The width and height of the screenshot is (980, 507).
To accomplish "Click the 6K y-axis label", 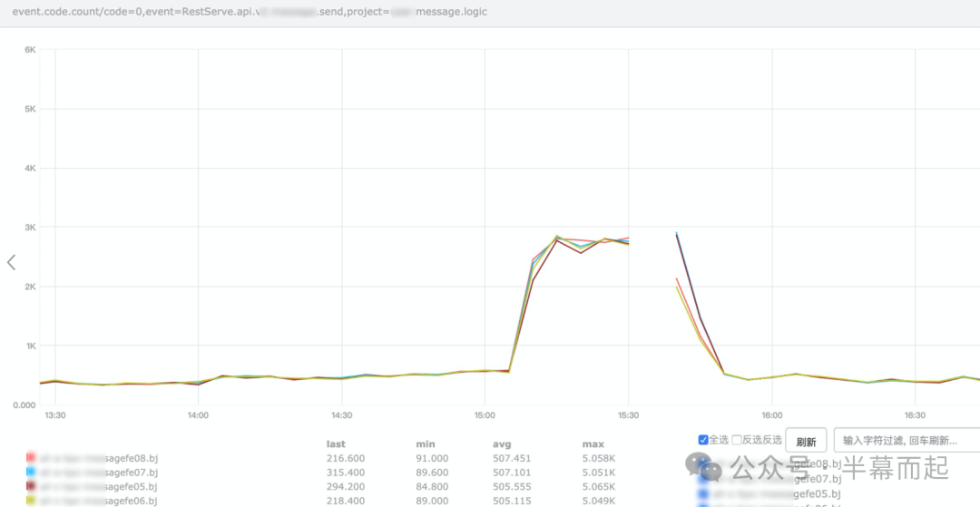I will tap(30, 50).
